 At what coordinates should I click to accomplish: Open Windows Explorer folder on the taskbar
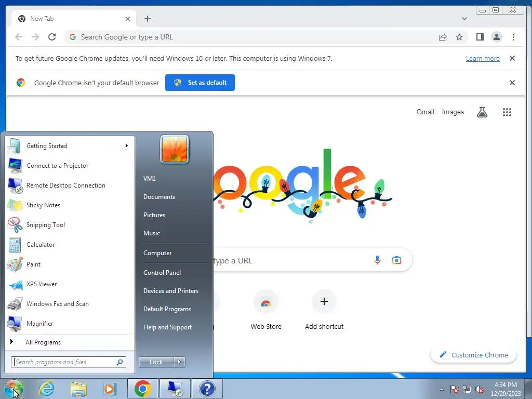78,389
